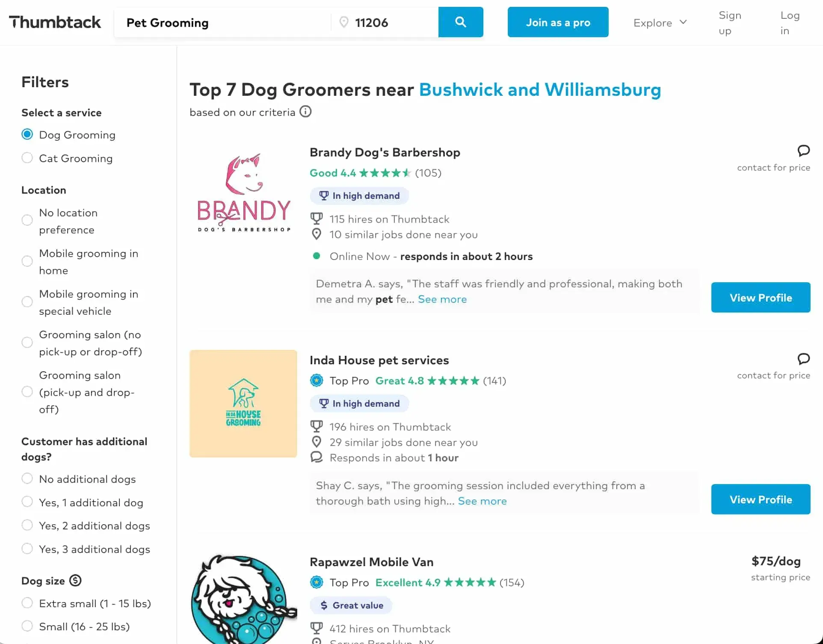Image resolution: width=823 pixels, height=644 pixels.
Task: Click View Profile button for Brandy Dog's
Action: click(x=761, y=297)
